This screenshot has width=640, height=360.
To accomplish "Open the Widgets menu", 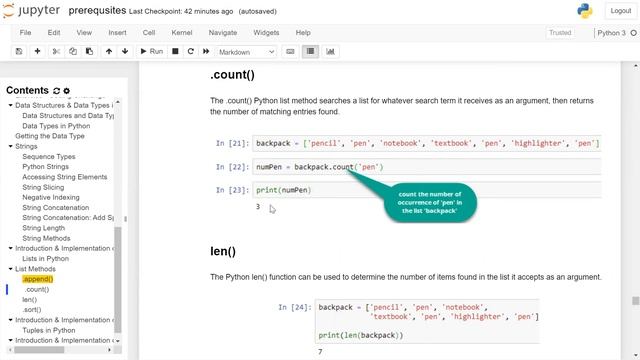I will click(266, 33).
